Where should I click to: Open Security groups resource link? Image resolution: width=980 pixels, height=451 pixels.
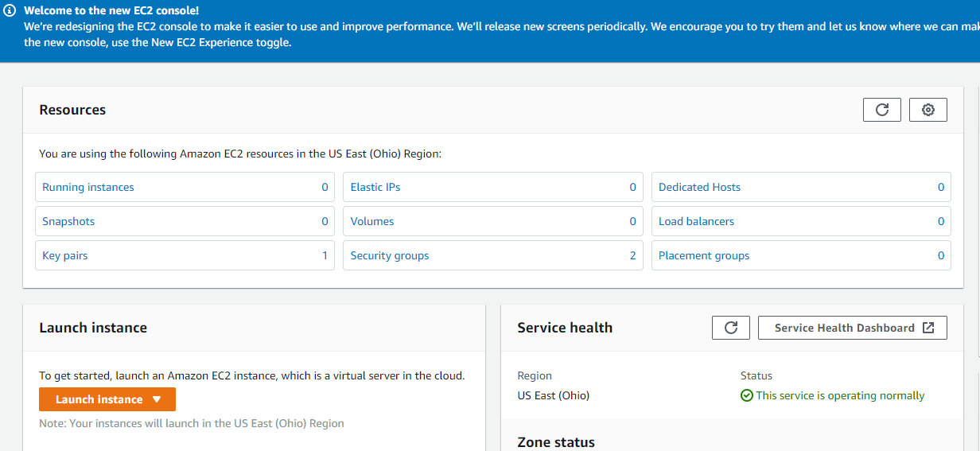[x=390, y=255]
